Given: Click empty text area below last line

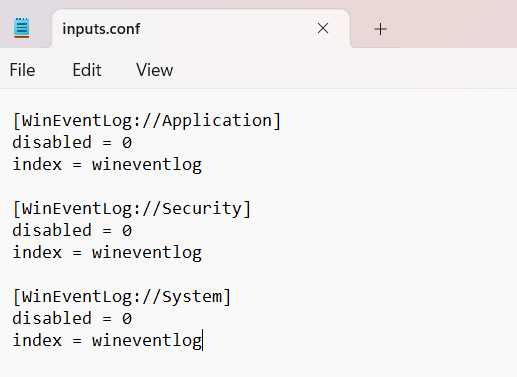Looking at the screenshot, I should (258, 365).
